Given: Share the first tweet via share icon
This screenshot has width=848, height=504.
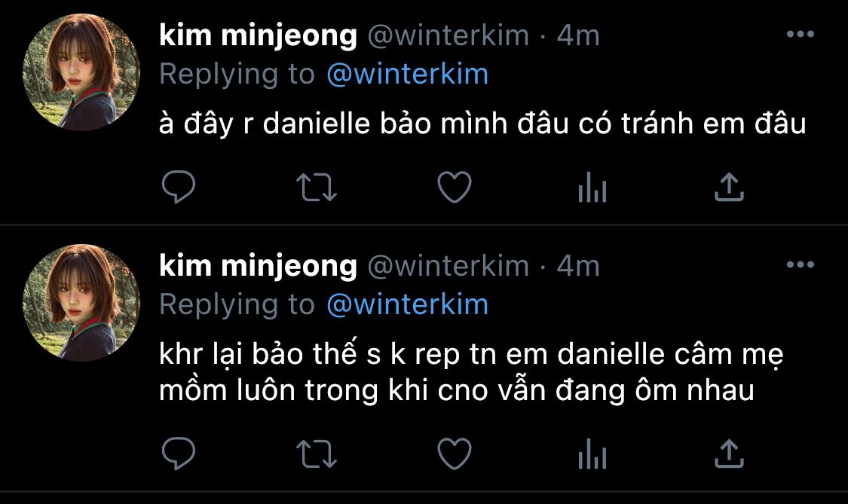Looking at the screenshot, I should coord(729,187).
